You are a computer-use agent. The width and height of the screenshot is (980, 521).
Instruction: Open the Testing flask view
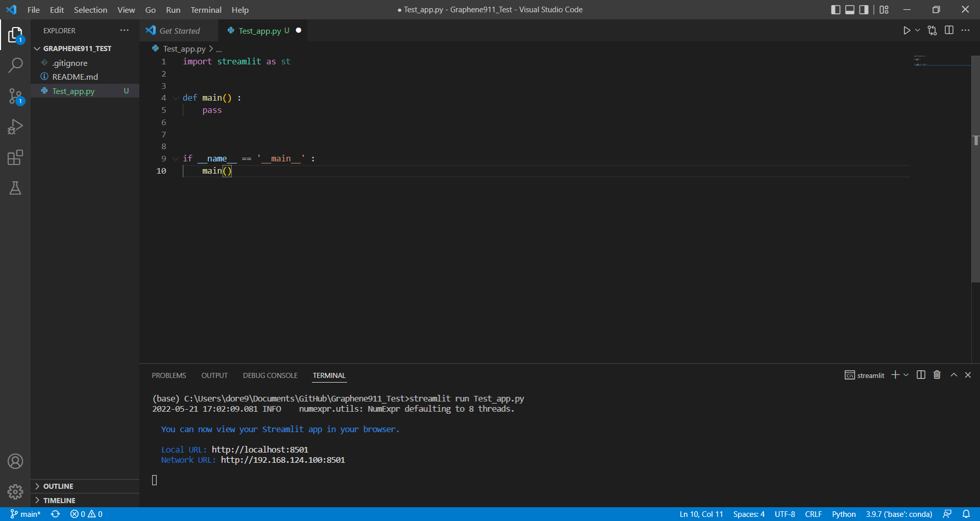tap(15, 188)
